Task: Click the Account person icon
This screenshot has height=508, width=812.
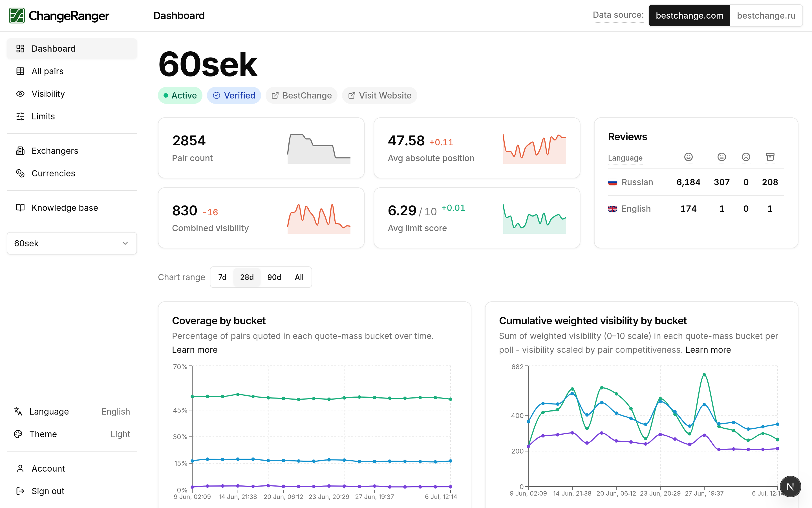Action: pos(20,468)
